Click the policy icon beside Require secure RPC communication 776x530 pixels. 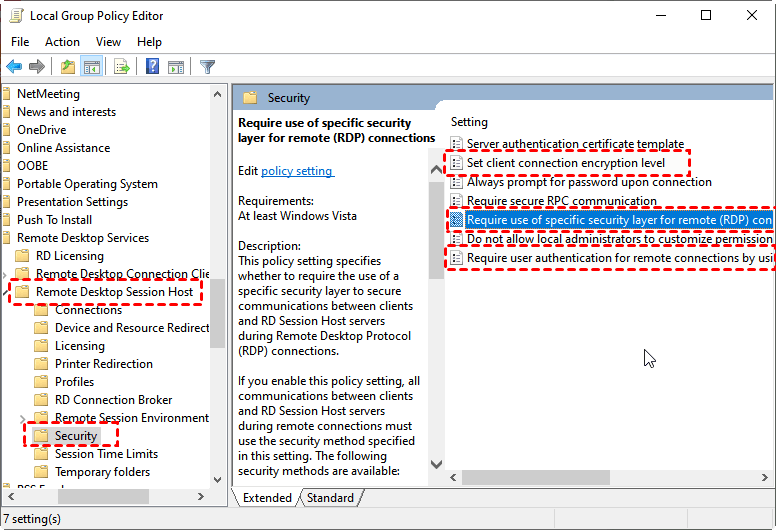[457, 201]
